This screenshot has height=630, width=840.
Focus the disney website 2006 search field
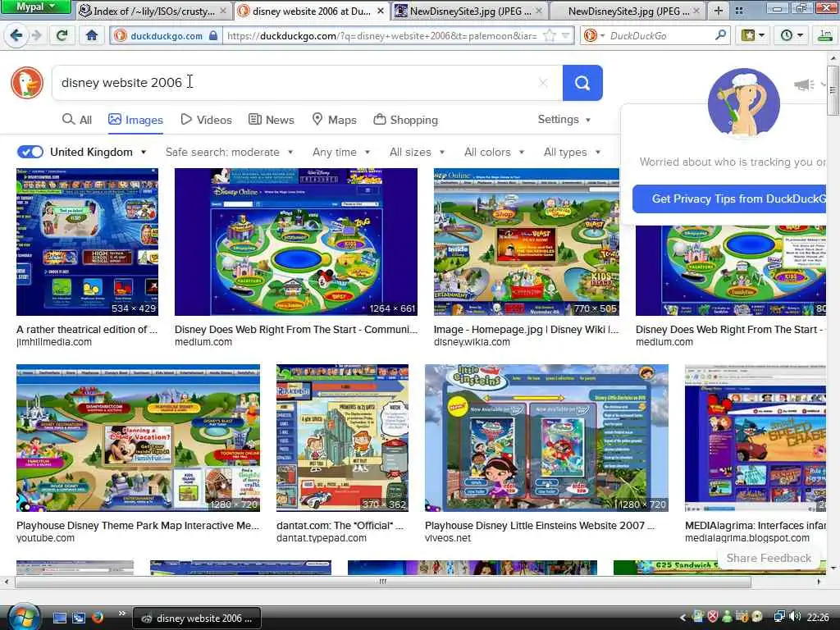307,83
